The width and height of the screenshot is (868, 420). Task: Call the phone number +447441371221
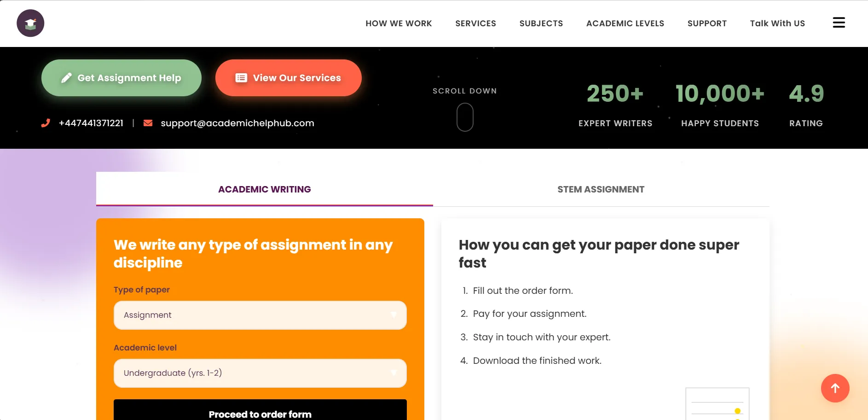pyautogui.click(x=91, y=123)
